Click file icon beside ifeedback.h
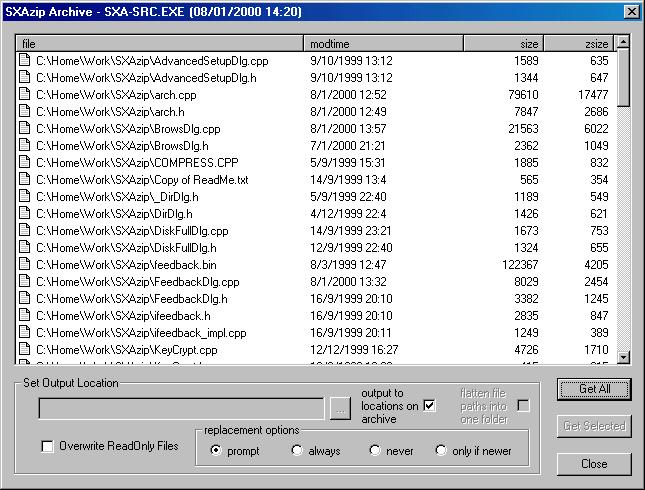The width and height of the screenshot is (645, 490). (25, 316)
